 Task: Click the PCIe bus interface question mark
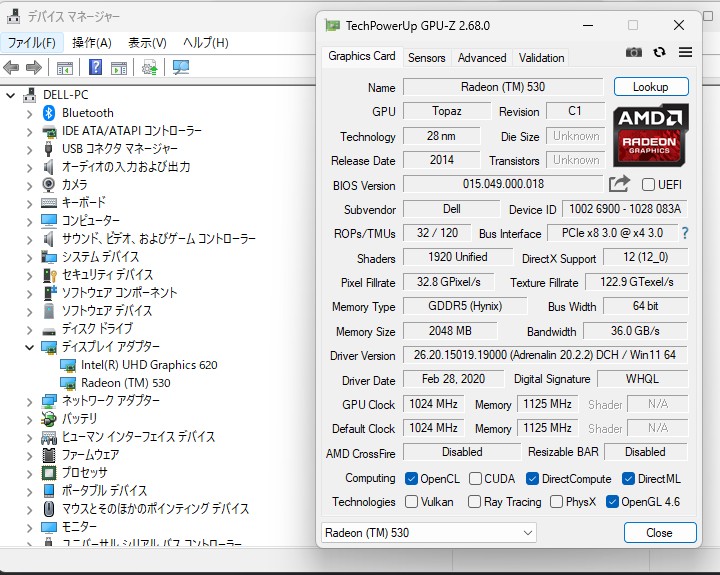click(685, 233)
